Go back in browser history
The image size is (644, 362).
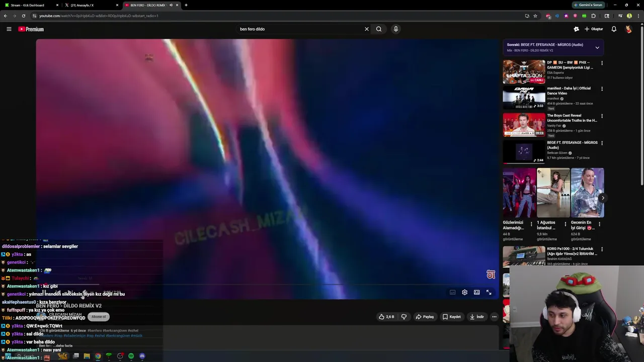(x=6, y=16)
